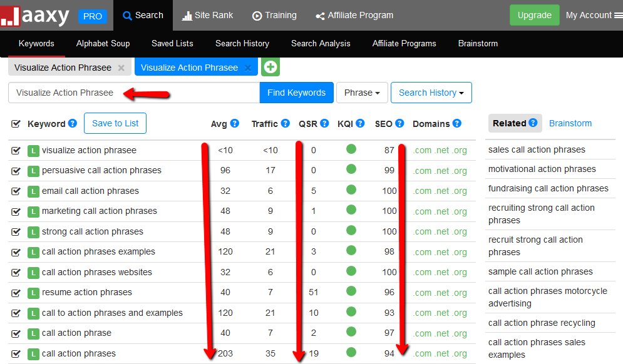Click the PRO badge next to logo
This screenshot has height=364, width=623.
92,16
